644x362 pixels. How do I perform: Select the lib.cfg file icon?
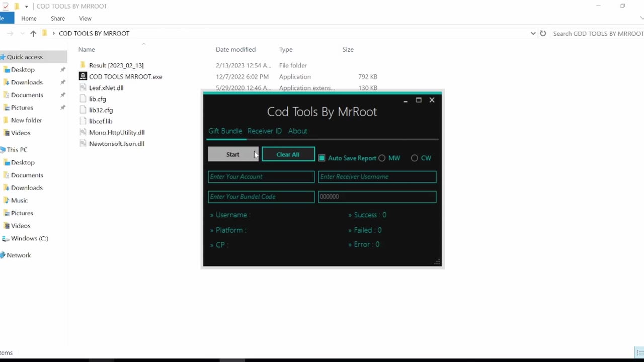[83, 99]
